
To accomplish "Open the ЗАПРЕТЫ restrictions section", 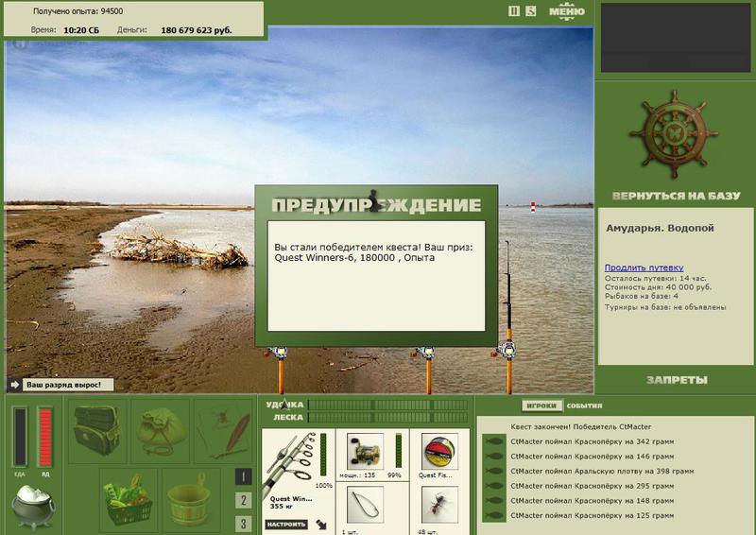I will (677, 380).
